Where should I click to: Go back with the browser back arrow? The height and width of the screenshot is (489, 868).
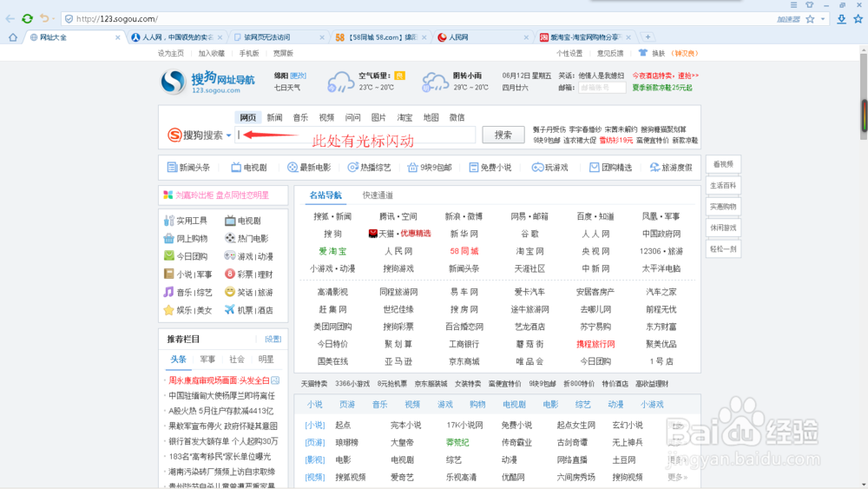(x=10, y=19)
